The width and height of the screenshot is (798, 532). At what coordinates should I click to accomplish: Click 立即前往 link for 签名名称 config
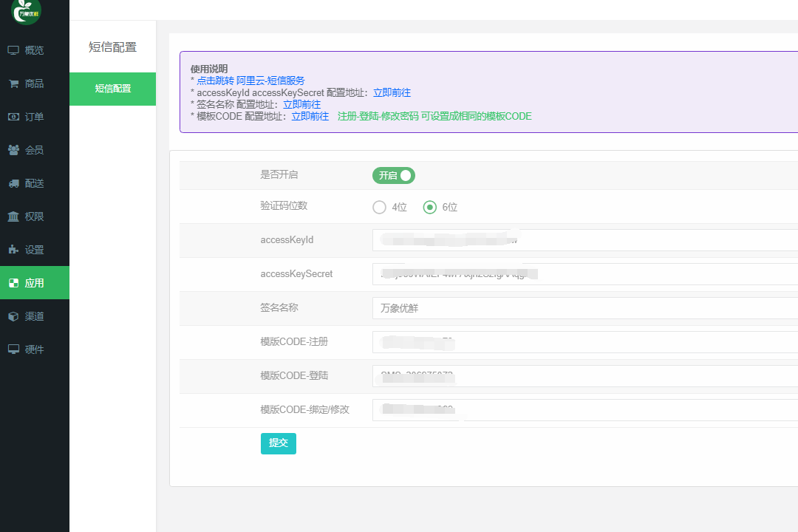click(x=301, y=104)
